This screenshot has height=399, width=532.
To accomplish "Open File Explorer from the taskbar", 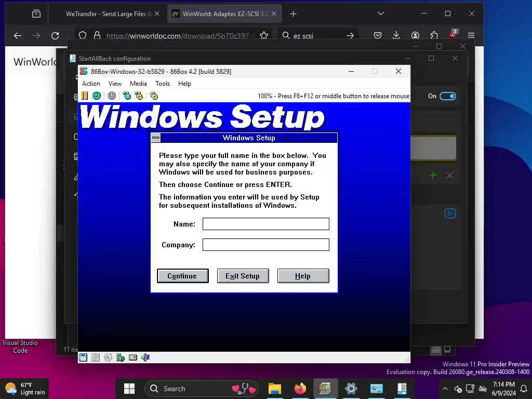I will [x=275, y=389].
